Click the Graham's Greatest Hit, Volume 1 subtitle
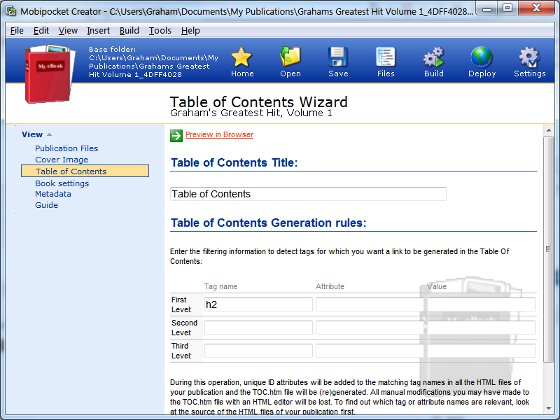 pos(251,113)
